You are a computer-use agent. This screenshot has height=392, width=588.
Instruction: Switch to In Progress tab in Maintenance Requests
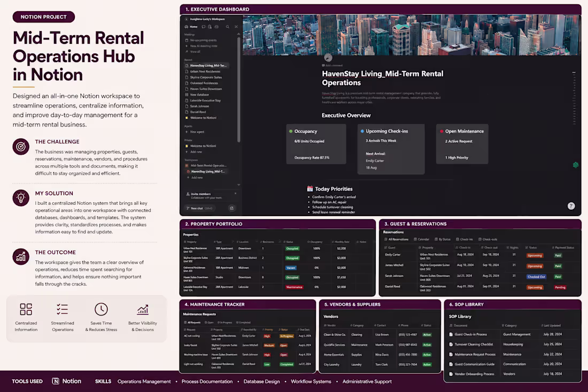pyautogui.click(x=225, y=322)
